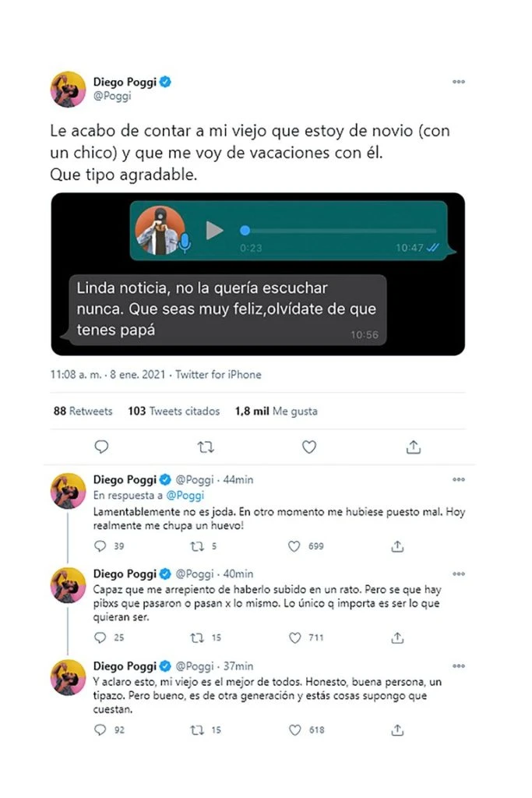The image size is (532, 798).
Task: Open more options on the 44min reply
Action: pos(459,479)
